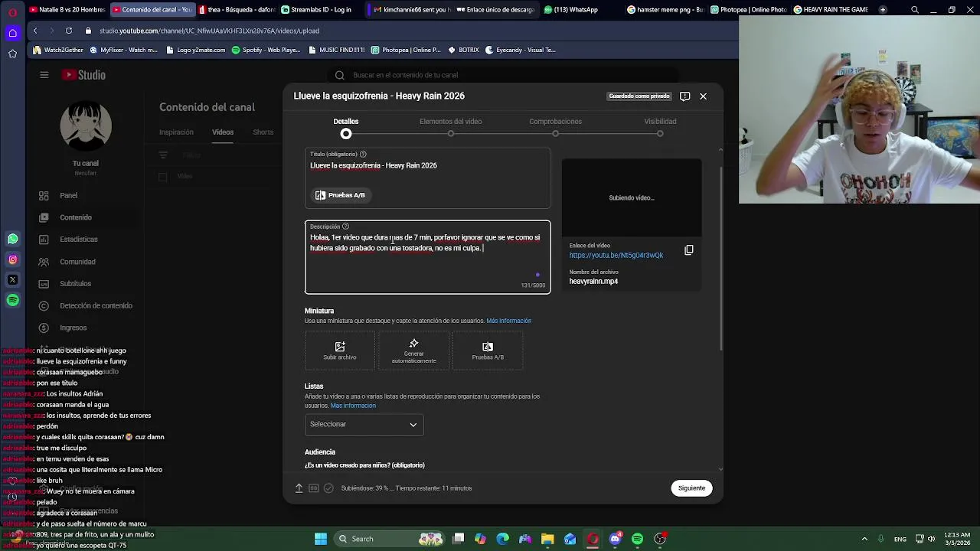Open BOTRIX bookmark
The image size is (980, 551).
pos(463,50)
